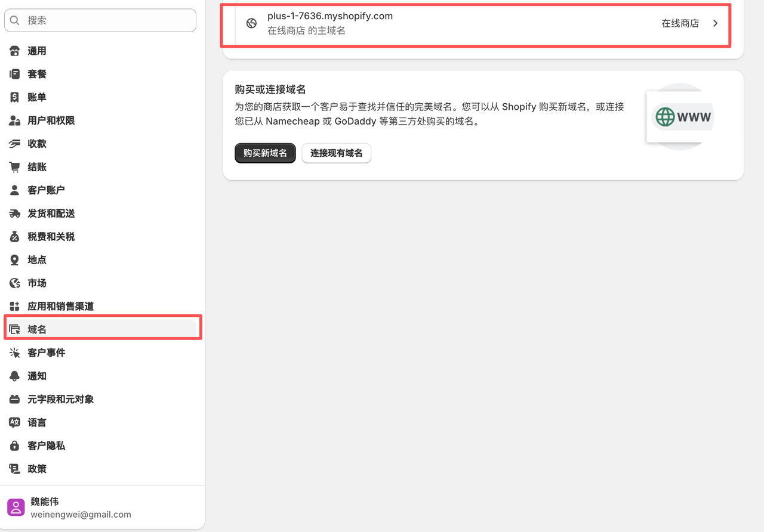Open the 魏能伟 account profile
This screenshot has width=764, height=532.
(x=81, y=508)
